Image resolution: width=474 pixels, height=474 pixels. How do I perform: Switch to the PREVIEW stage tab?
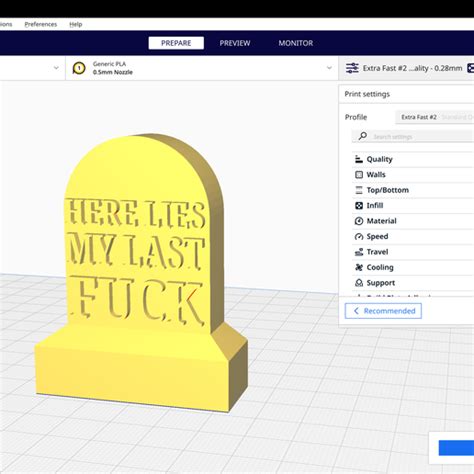(x=235, y=43)
